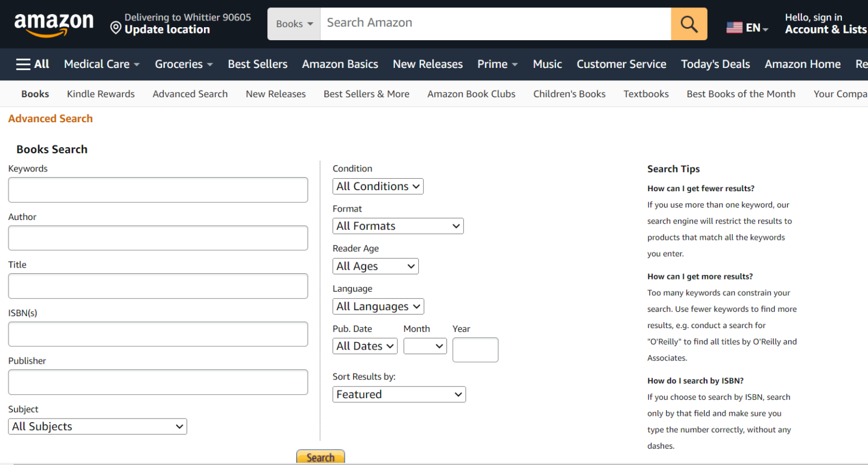Open the All Languages dropdown
The image size is (868, 465).
coord(377,306)
